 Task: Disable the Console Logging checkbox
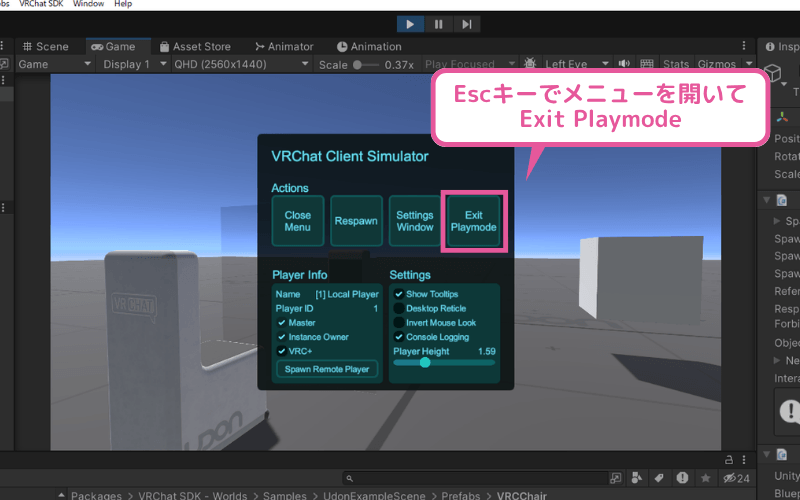(x=399, y=337)
